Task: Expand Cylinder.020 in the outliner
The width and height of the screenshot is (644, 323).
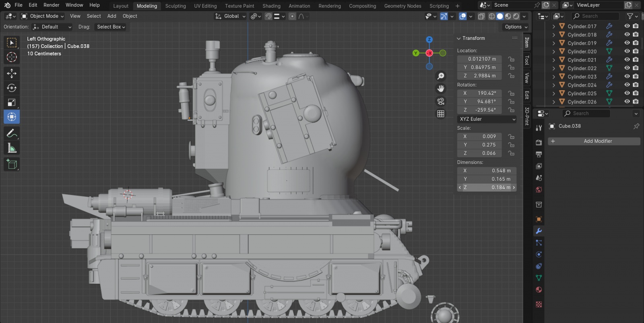Action: (x=554, y=52)
